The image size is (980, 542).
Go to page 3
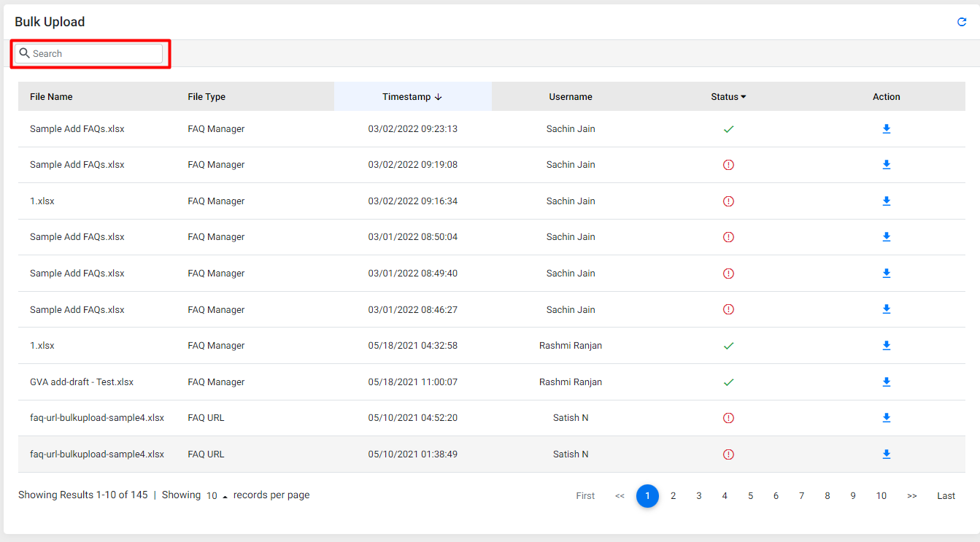click(699, 496)
